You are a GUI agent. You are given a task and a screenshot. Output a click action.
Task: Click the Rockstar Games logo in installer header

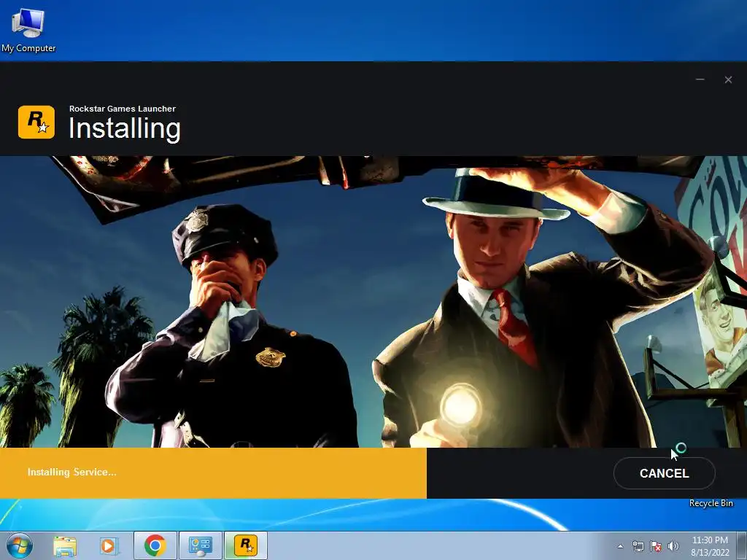tap(36, 122)
